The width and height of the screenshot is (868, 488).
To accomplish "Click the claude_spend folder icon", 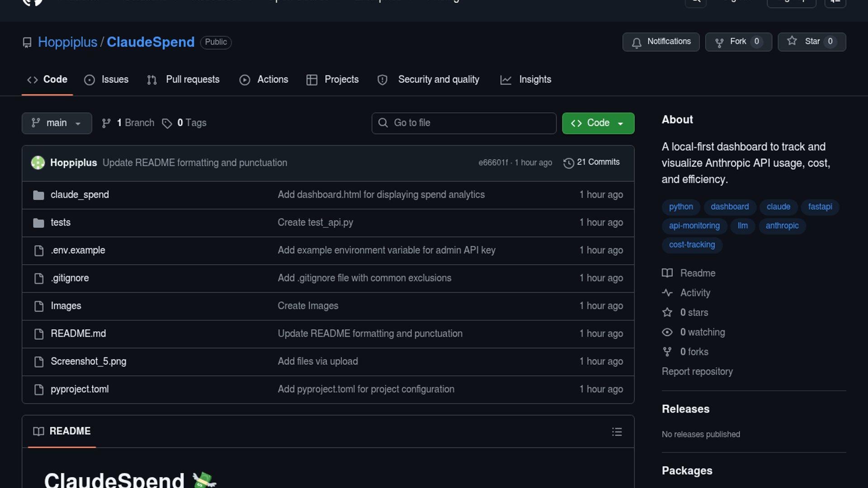I will (39, 195).
